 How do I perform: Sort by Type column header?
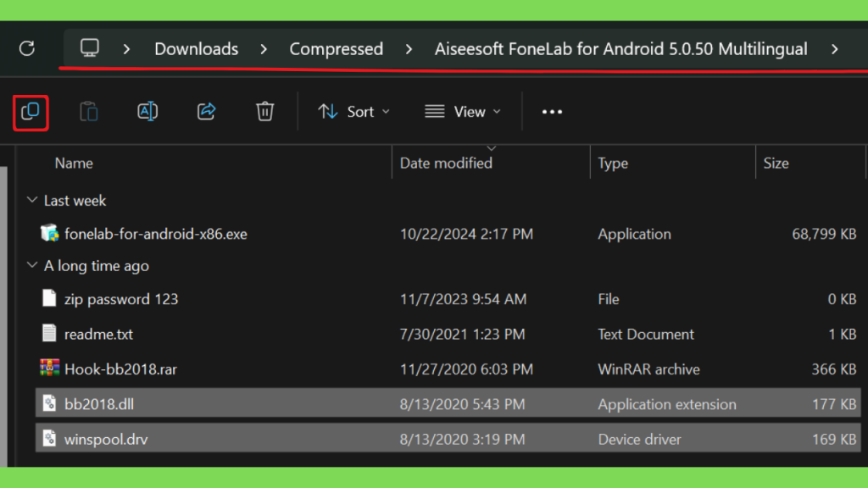point(613,164)
